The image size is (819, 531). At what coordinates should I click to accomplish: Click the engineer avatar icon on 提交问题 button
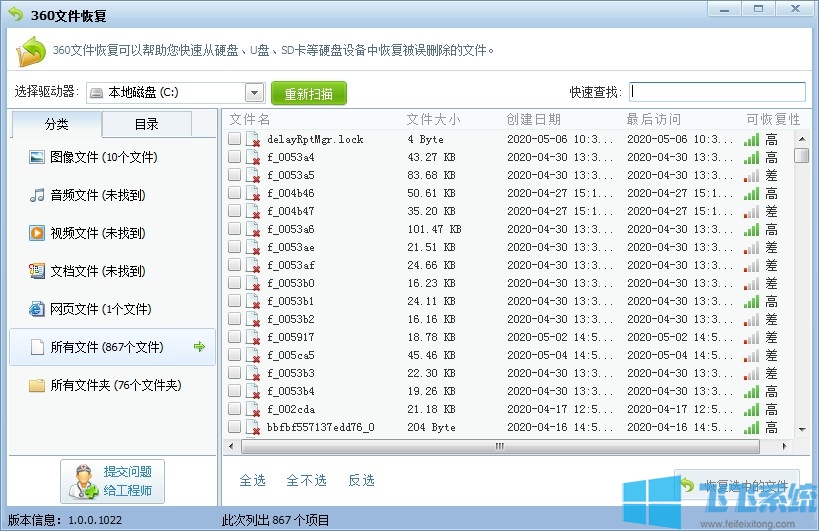point(83,481)
